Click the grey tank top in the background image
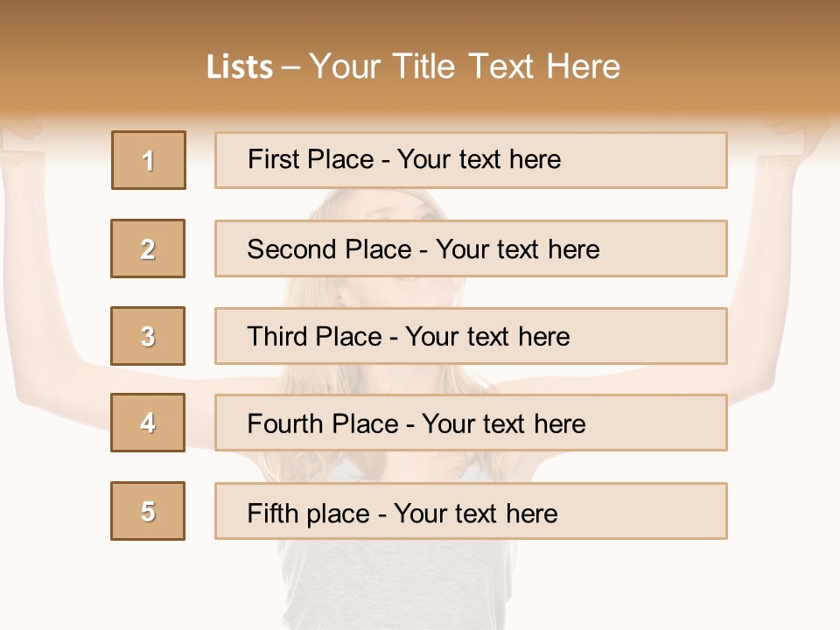This screenshot has height=630, width=840. tap(411, 560)
